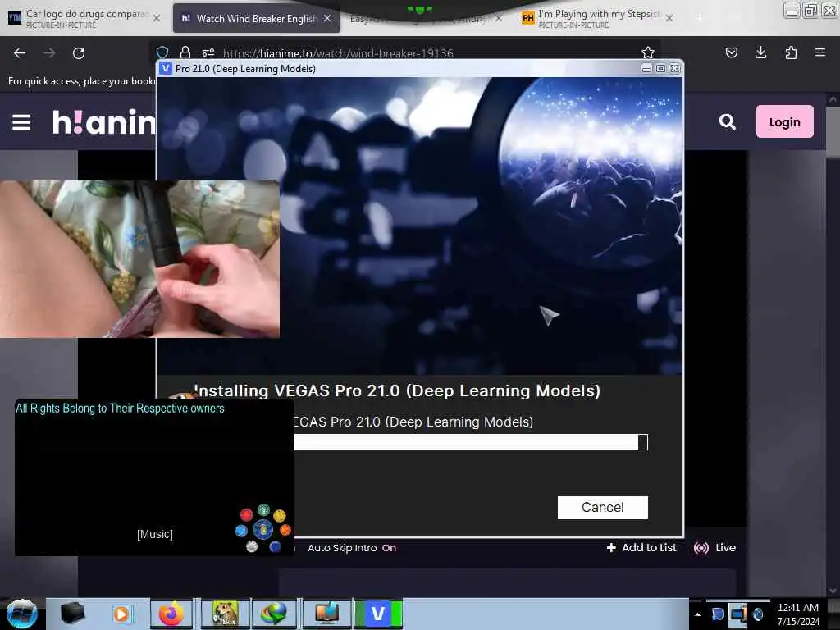840x630 pixels.
Task: Open the extensions puzzle icon
Action: [x=791, y=52]
